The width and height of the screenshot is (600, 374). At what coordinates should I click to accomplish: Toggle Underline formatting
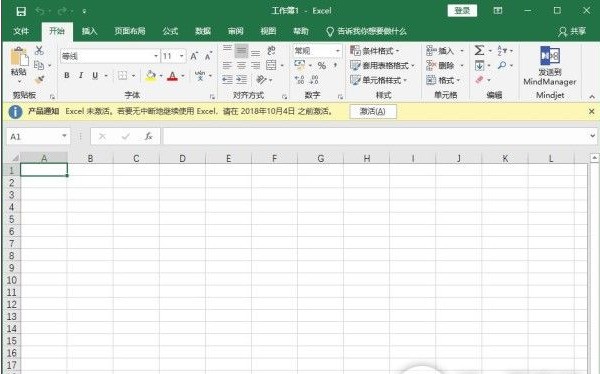click(x=95, y=75)
